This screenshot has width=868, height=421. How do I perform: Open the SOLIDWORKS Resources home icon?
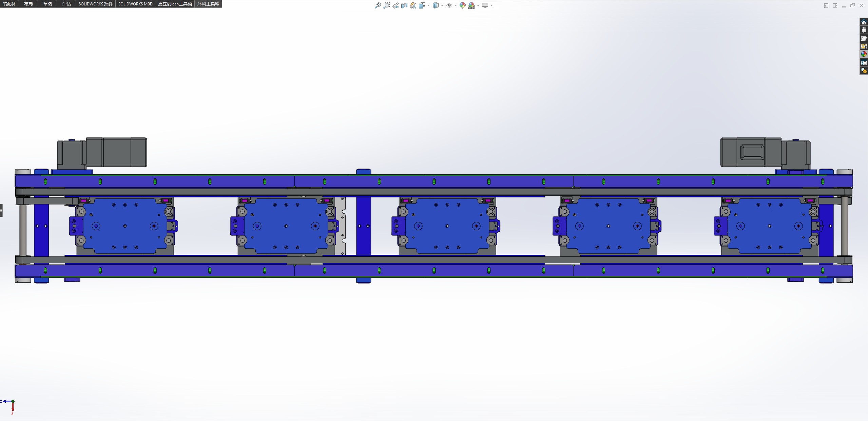(x=864, y=22)
